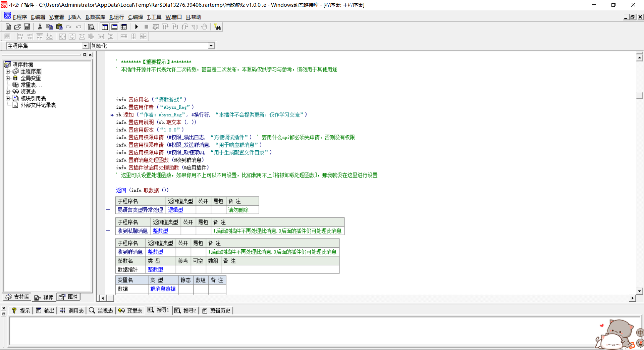Select 外部文件记录表 in the tree

coord(38,105)
